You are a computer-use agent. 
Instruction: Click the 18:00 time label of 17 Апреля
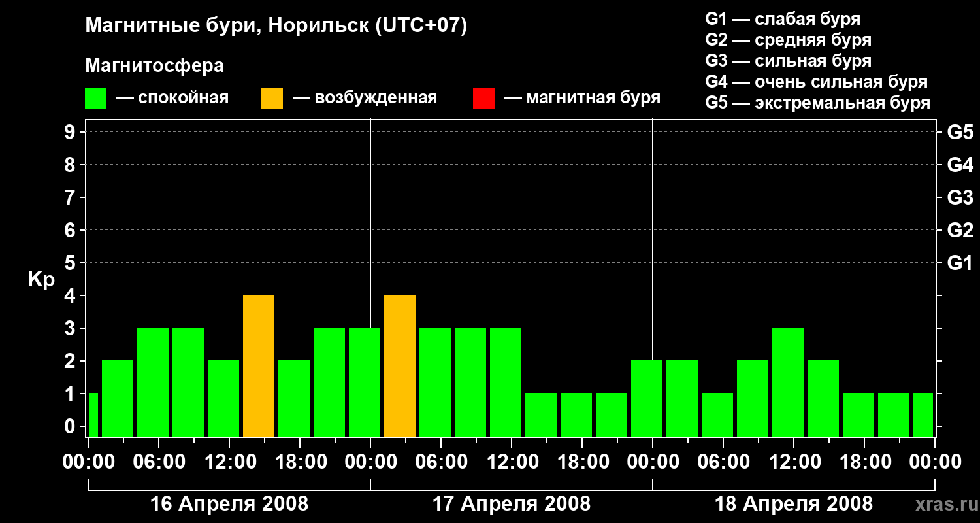(x=583, y=462)
